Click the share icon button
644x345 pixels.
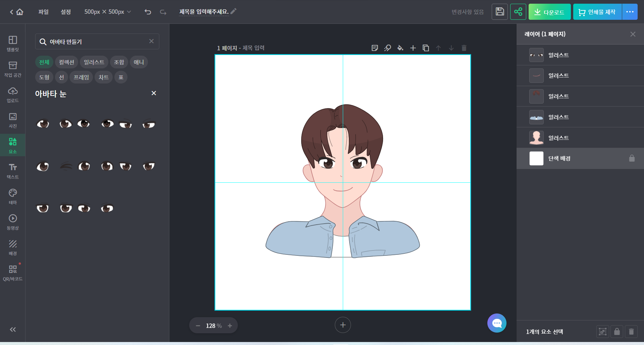[x=518, y=12]
